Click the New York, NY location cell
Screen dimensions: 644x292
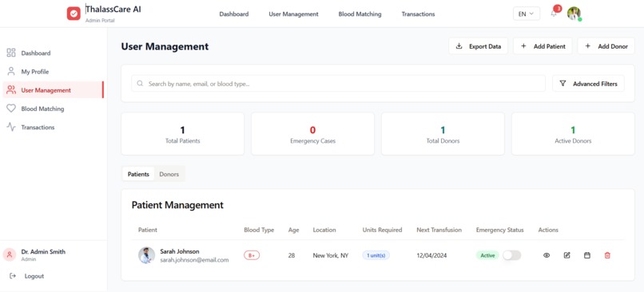(x=330, y=255)
